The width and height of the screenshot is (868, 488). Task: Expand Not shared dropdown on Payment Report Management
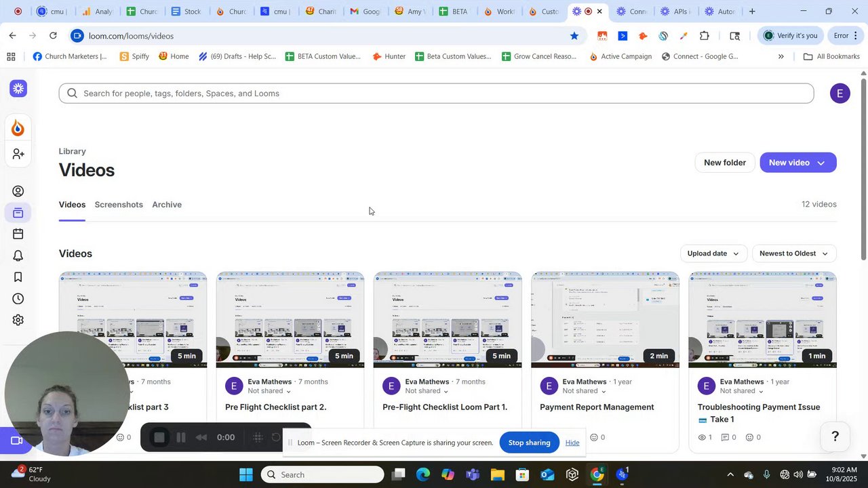click(584, 391)
